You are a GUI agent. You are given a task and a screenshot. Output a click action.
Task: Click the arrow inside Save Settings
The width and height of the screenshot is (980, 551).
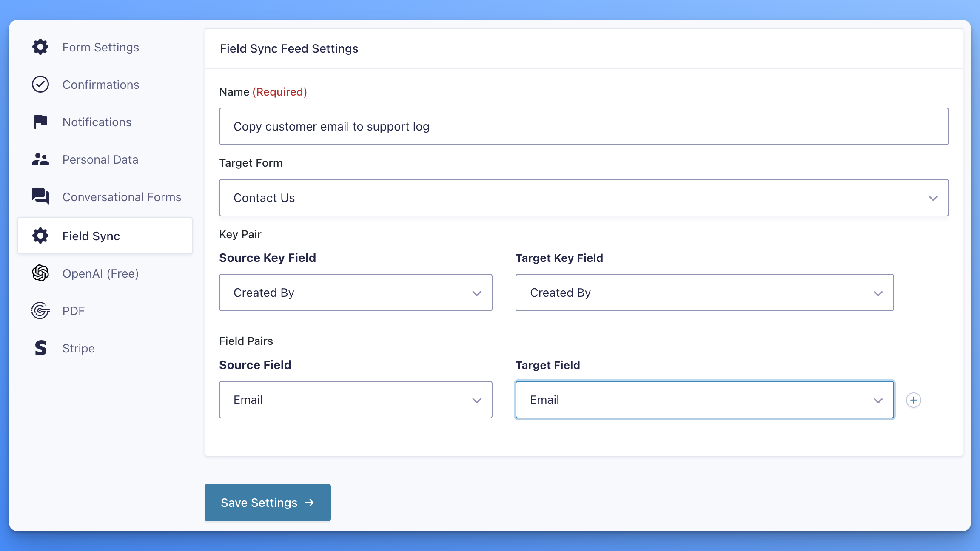pos(310,503)
